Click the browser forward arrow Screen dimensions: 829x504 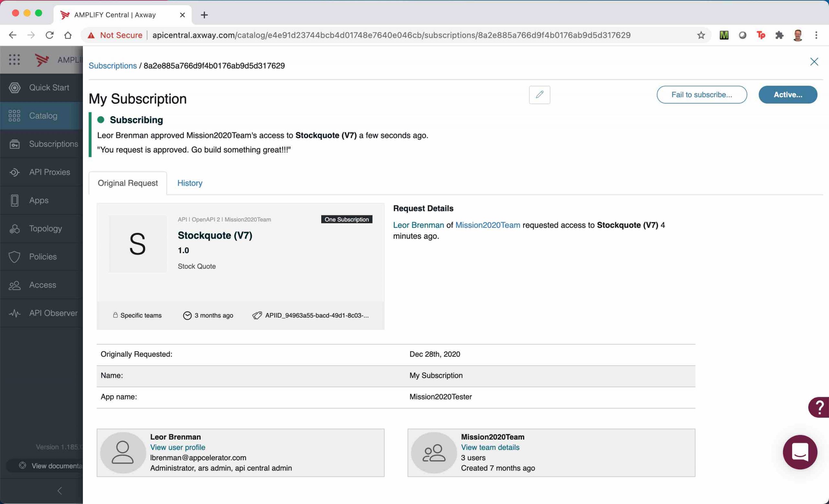coord(31,35)
